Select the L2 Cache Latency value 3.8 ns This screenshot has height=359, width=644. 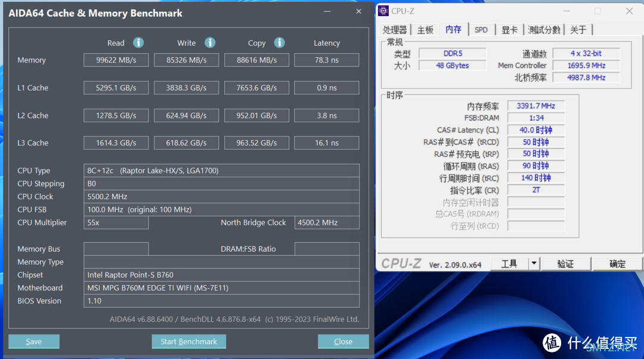pos(327,116)
